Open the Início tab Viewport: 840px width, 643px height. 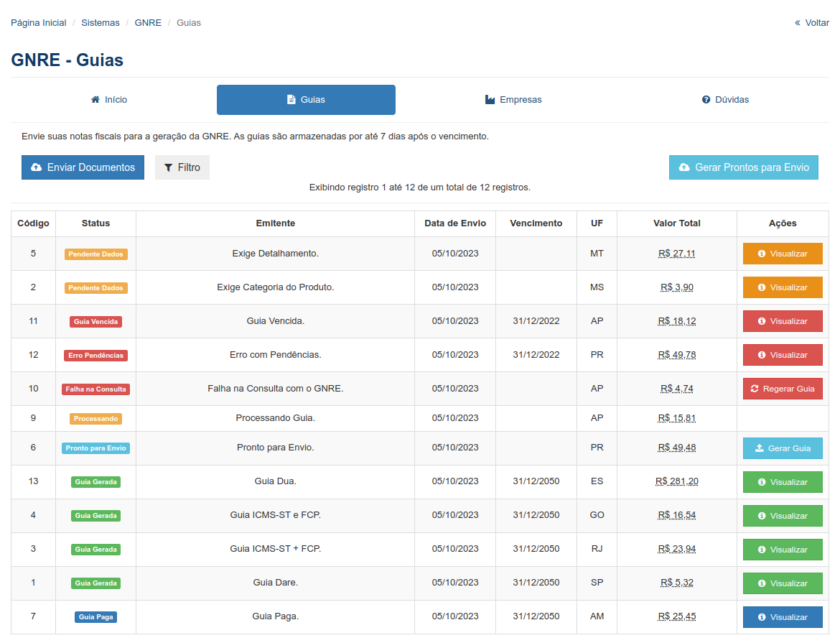tap(108, 100)
